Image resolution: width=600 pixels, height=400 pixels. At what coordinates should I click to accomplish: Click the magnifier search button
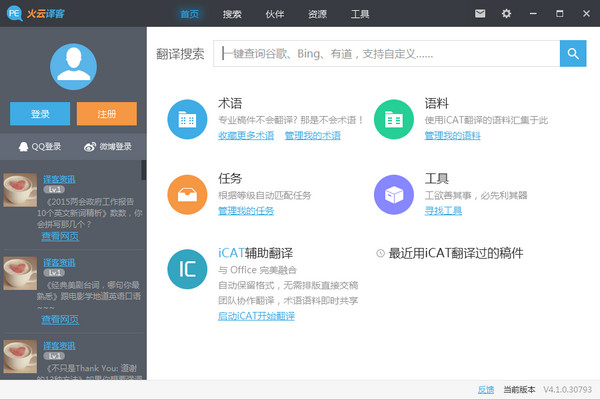coord(573,54)
